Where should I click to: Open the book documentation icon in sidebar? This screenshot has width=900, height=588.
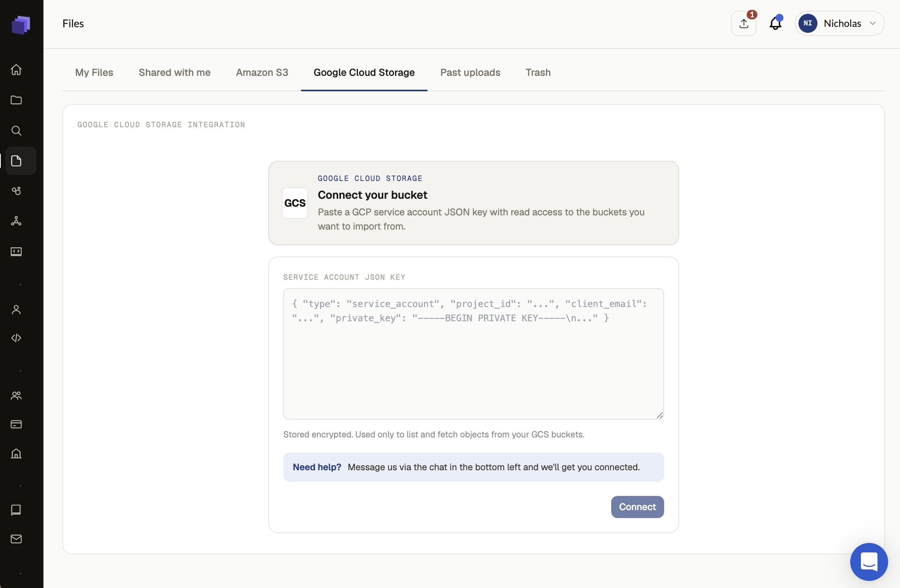[16, 510]
